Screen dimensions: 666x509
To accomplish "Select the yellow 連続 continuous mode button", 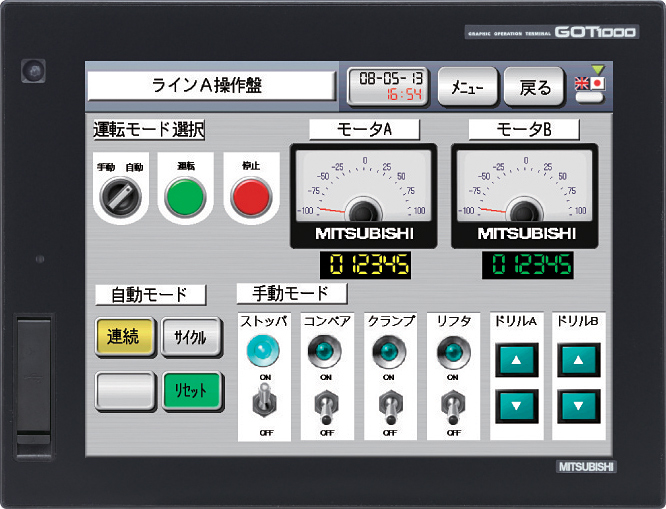I will pyautogui.click(x=126, y=337).
